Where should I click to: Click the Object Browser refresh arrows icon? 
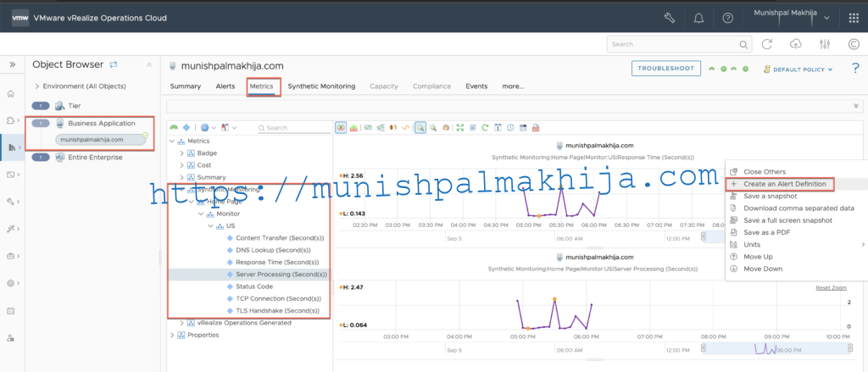click(114, 64)
